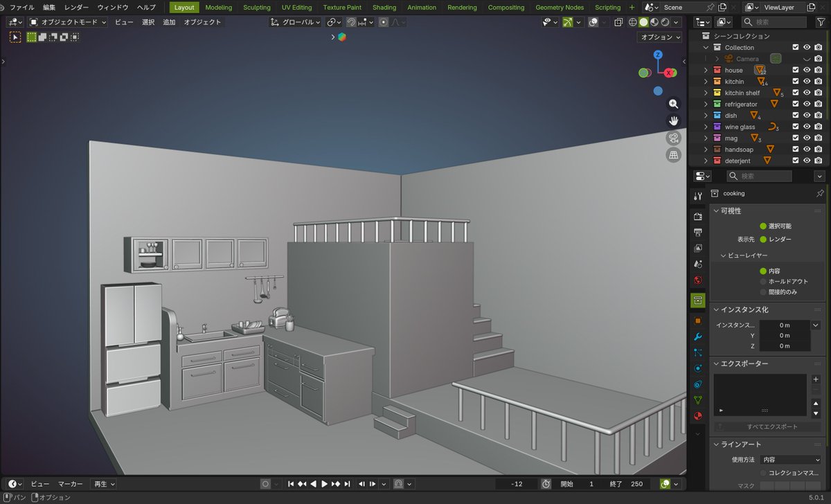Screen dimensions: 831x504
Task: Collapse the インスタンス化 panel
Action: pos(717,309)
